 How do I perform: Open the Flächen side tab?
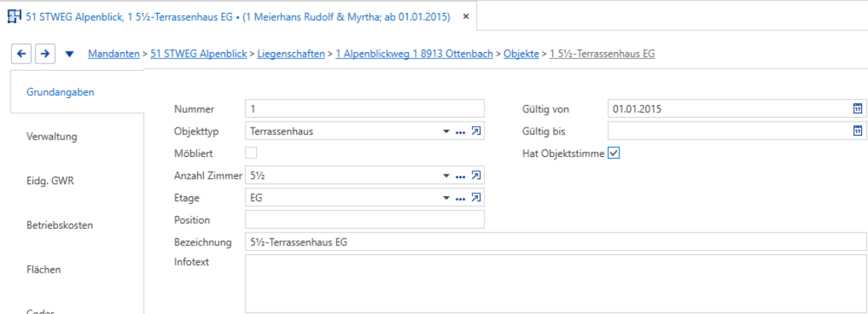[x=44, y=269]
